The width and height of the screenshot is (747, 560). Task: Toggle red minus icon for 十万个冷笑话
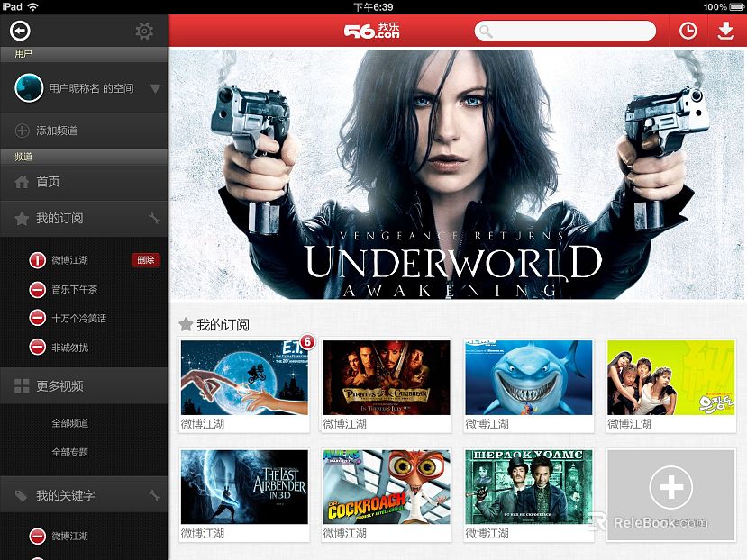(37, 318)
